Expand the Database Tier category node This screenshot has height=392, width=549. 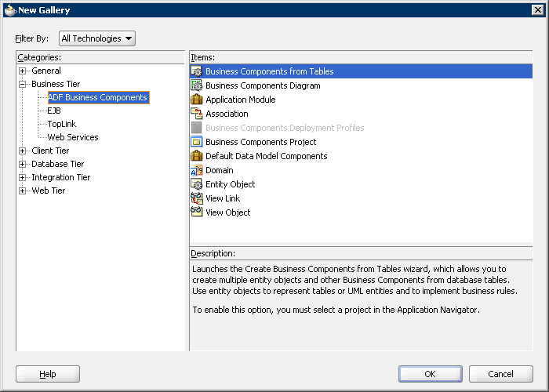pyautogui.click(x=23, y=164)
